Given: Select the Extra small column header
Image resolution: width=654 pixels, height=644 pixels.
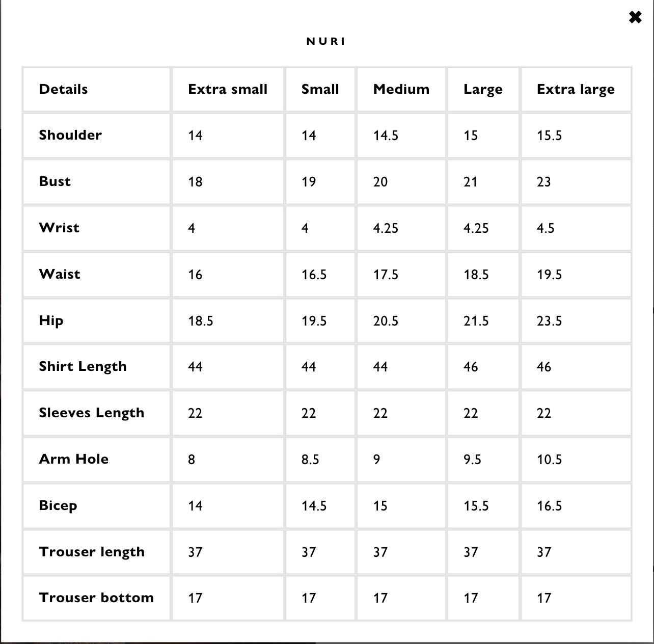Looking at the screenshot, I should (x=228, y=89).
